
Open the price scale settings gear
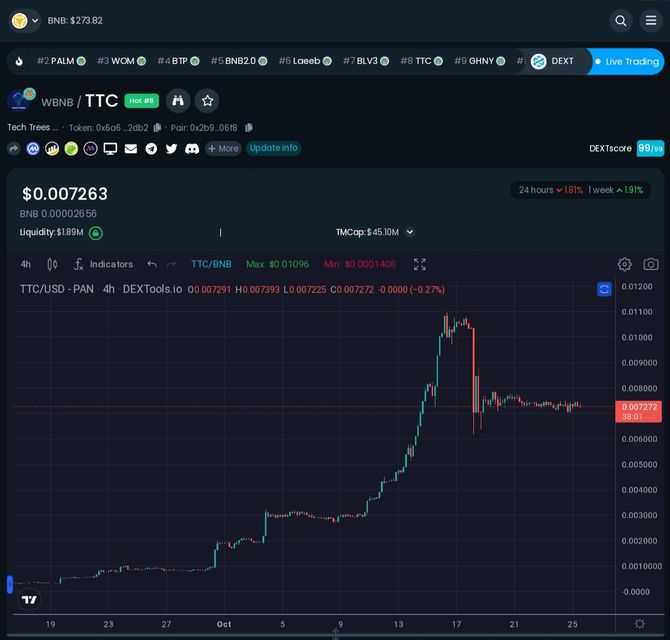640,624
